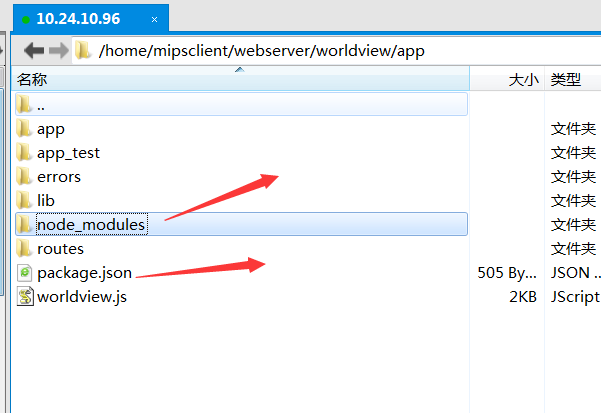
Task: Select the app folder name
Action: [x=51, y=129]
